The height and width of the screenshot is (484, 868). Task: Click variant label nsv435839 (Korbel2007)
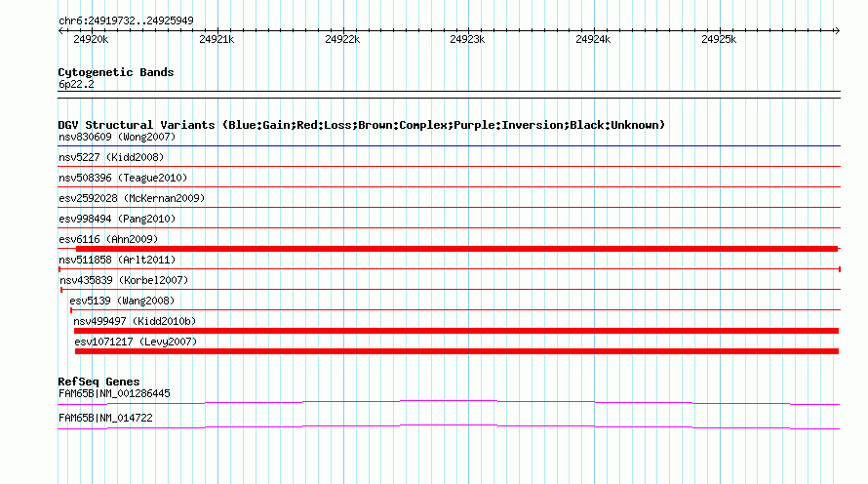pyautogui.click(x=124, y=280)
